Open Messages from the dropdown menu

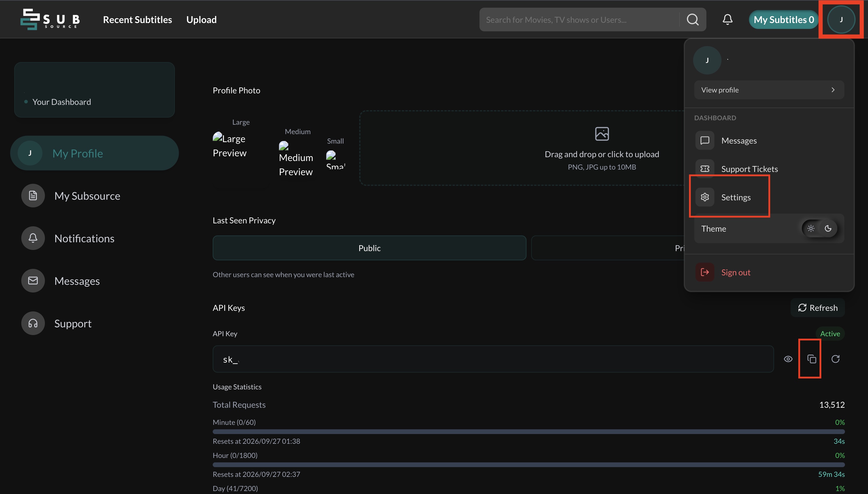[769, 140]
